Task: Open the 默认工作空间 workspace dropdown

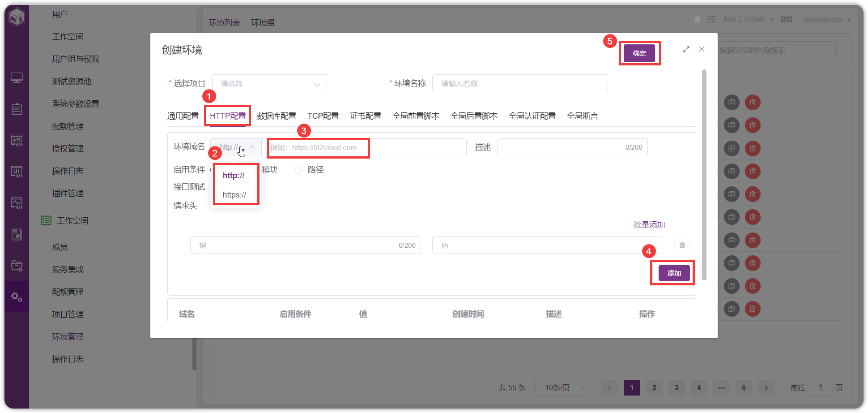Action: (749, 19)
